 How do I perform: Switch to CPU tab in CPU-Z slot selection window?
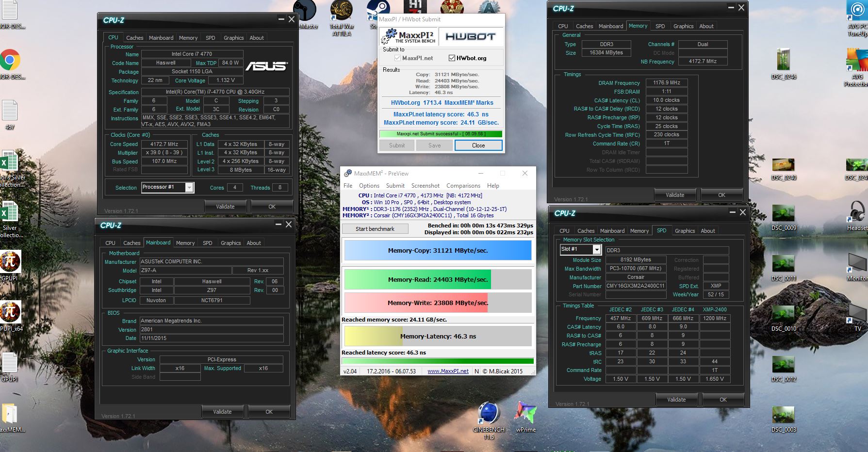564,231
